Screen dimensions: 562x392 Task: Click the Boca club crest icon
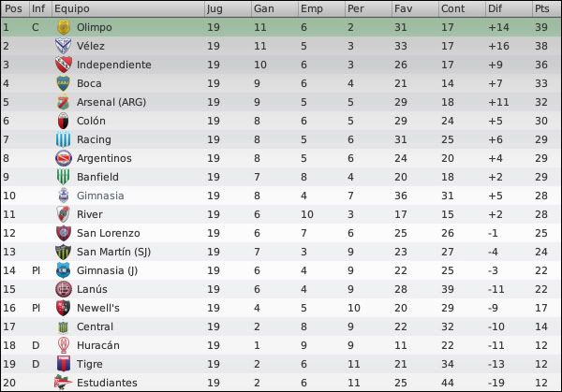tap(64, 83)
